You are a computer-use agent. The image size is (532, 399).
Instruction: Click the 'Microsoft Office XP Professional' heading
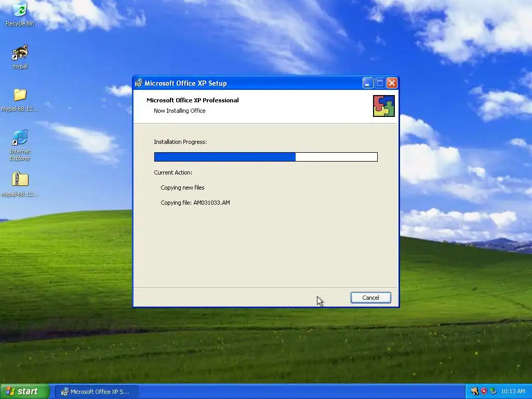[192, 100]
